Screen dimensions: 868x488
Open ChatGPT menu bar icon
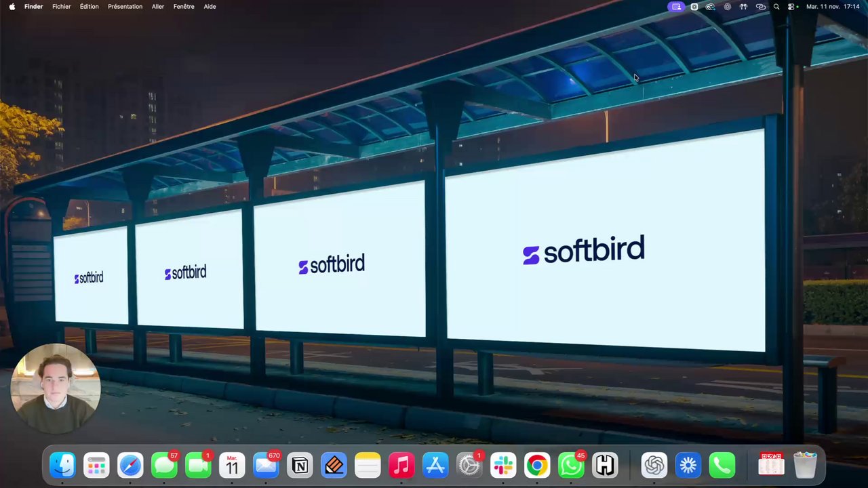(728, 6)
